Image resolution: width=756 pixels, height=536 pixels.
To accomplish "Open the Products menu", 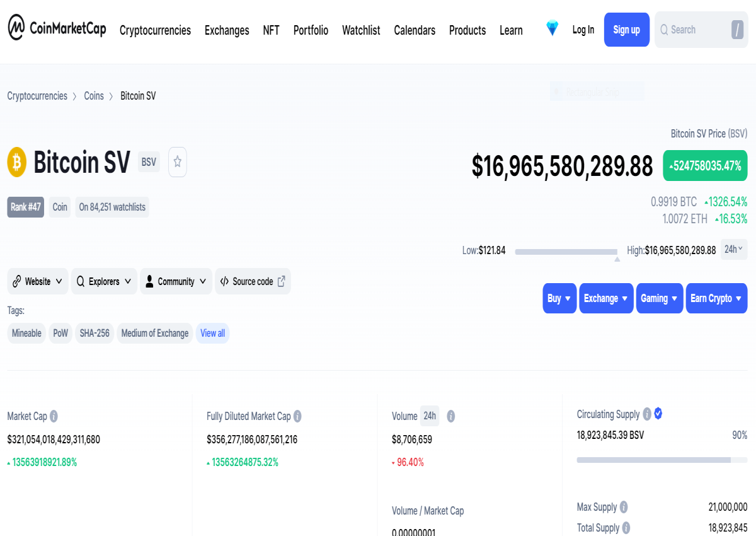I will point(467,30).
